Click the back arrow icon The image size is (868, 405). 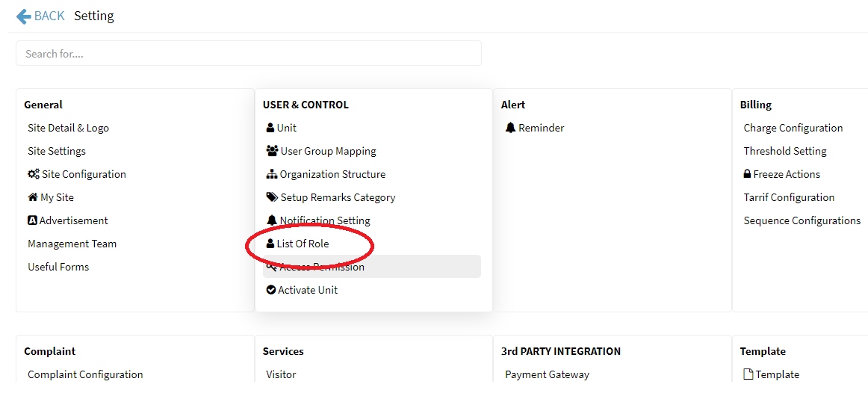(23, 16)
